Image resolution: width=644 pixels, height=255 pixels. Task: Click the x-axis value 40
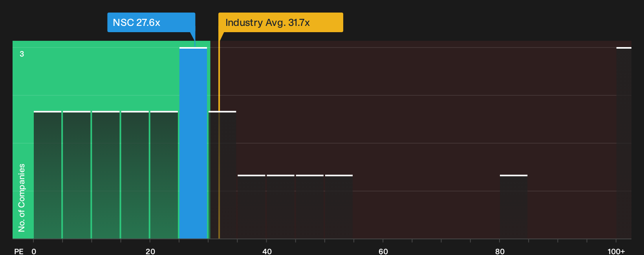(x=267, y=251)
